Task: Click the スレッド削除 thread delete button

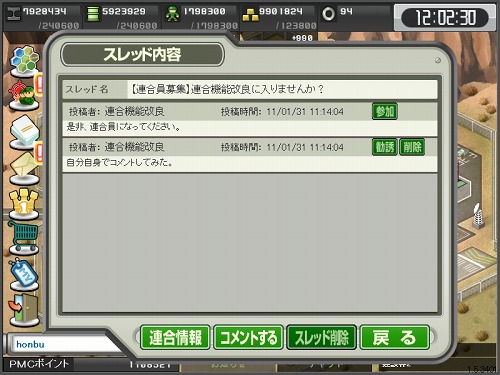Action: click(x=322, y=337)
